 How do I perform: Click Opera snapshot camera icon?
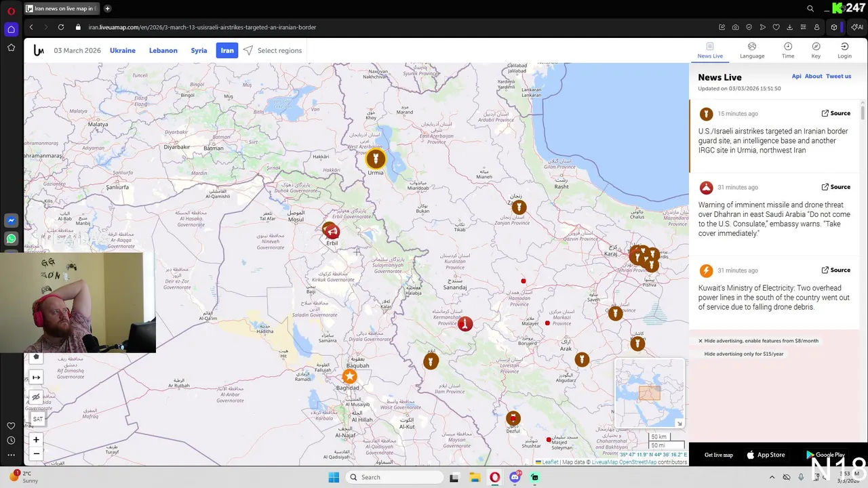pyautogui.click(x=736, y=27)
